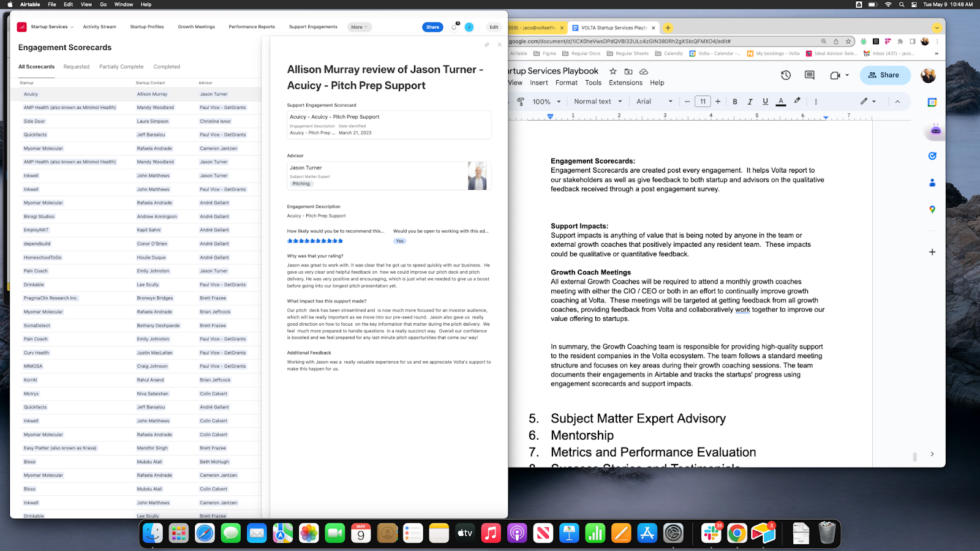Click the Share button in Google Docs
Screen dimensions: 980x551
coord(885,75)
